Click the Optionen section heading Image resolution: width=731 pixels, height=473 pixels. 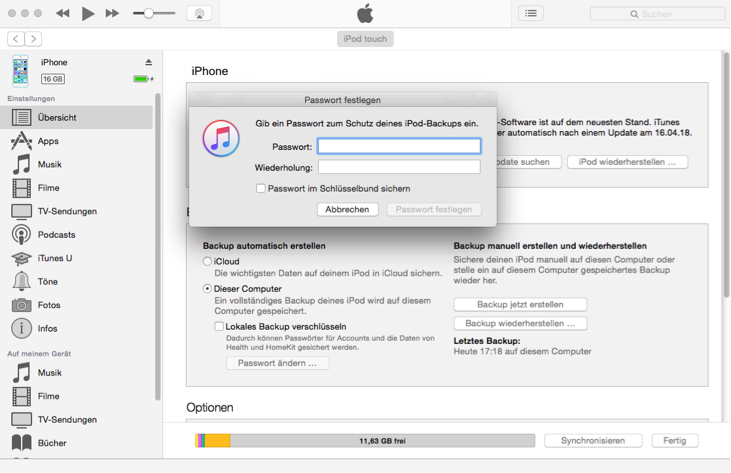click(210, 408)
